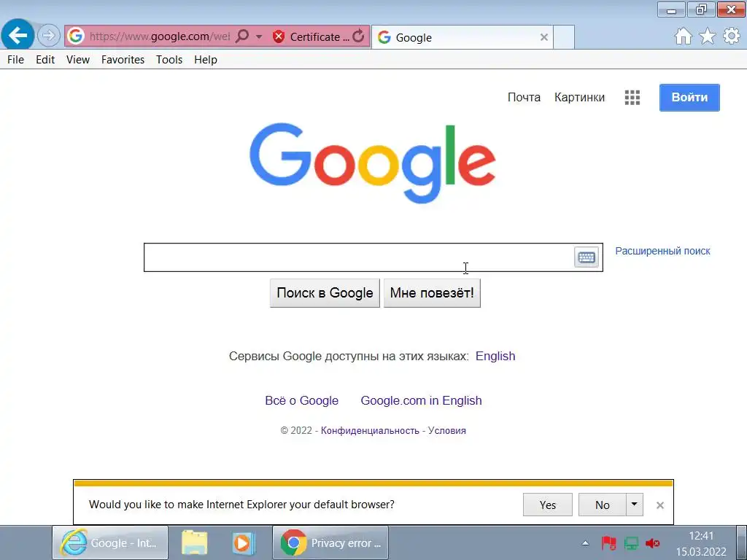Open Favorites star icon
747x560 pixels.
(x=708, y=36)
